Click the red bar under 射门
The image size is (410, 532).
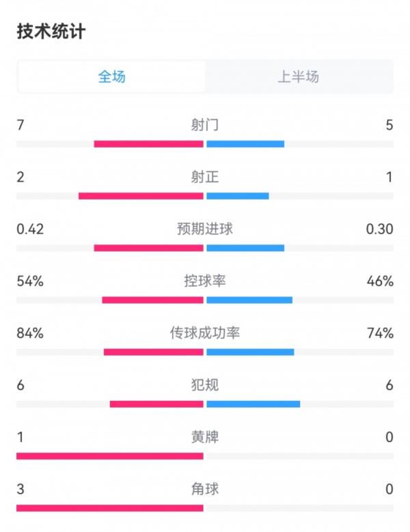pyautogui.click(x=148, y=144)
